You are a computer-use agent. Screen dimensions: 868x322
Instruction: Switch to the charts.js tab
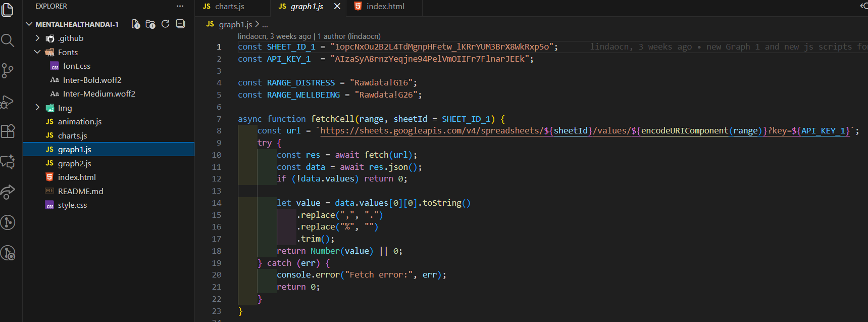pyautogui.click(x=229, y=7)
